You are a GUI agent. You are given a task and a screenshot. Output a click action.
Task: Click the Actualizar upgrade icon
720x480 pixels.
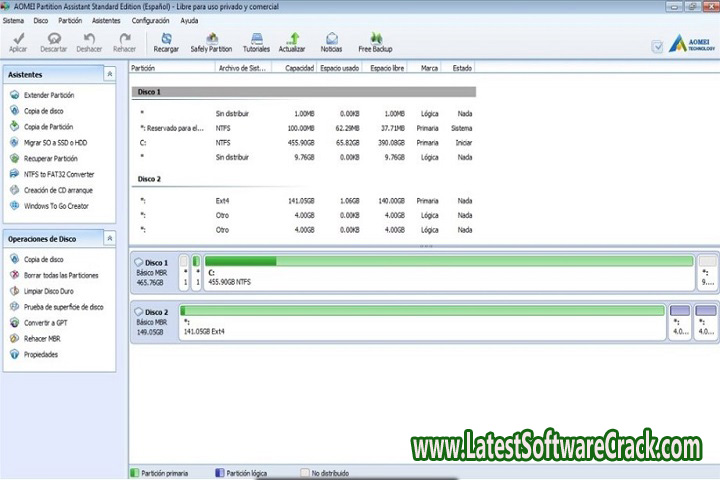pyautogui.click(x=292, y=38)
